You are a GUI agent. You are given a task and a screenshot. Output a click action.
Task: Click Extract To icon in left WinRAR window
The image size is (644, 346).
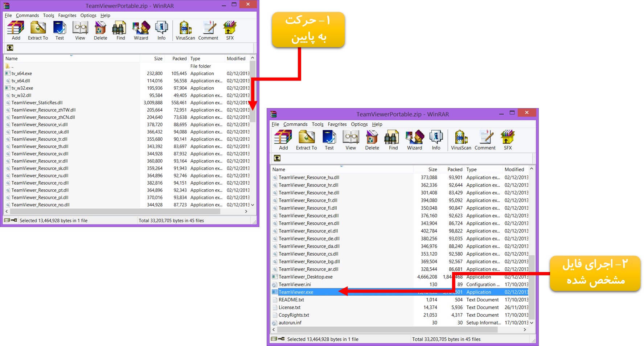(38, 30)
